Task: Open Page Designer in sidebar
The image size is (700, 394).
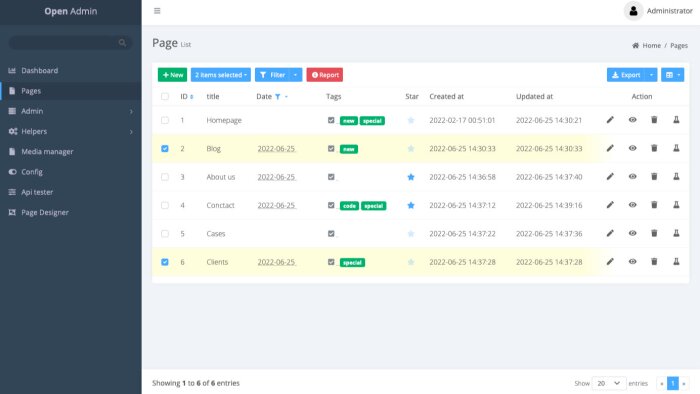Action: [71, 212]
